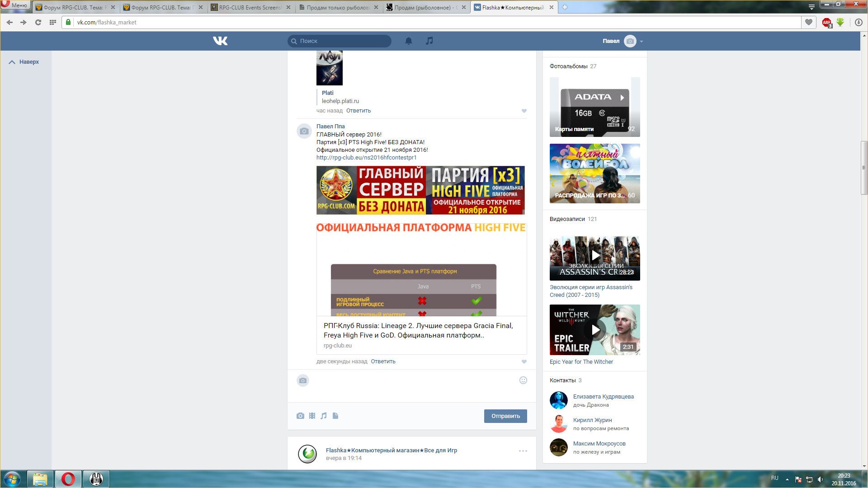Open VK notifications bell
Screen dimensions: 868x488
(x=408, y=41)
